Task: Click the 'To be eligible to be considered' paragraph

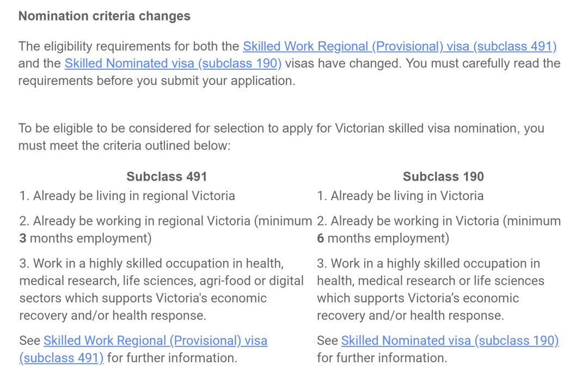Action: point(281,137)
